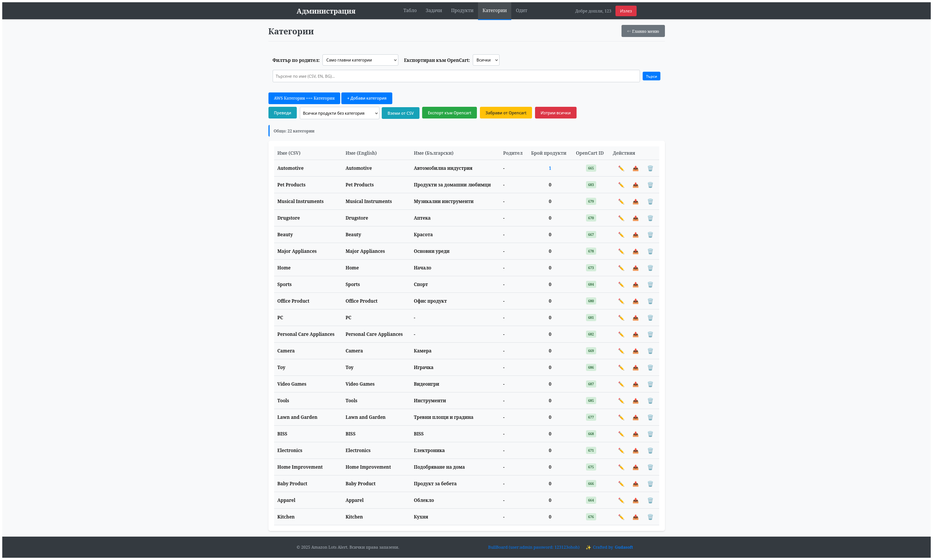The height and width of the screenshot is (560, 933).
Task: Edit the Beauty category with pencil icon
Action: point(621,235)
